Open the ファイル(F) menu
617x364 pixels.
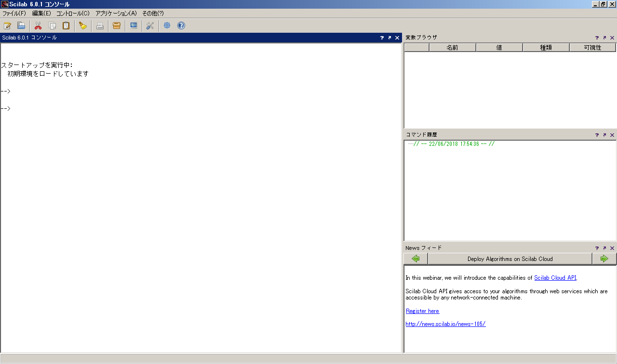pos(14,13)
